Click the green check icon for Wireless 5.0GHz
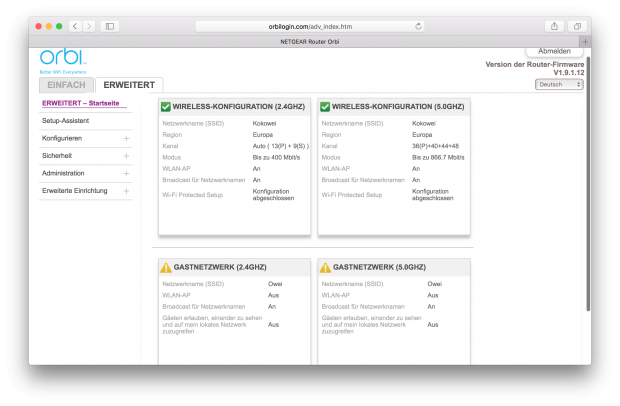The image size is (620, 406). pos(325,107)
